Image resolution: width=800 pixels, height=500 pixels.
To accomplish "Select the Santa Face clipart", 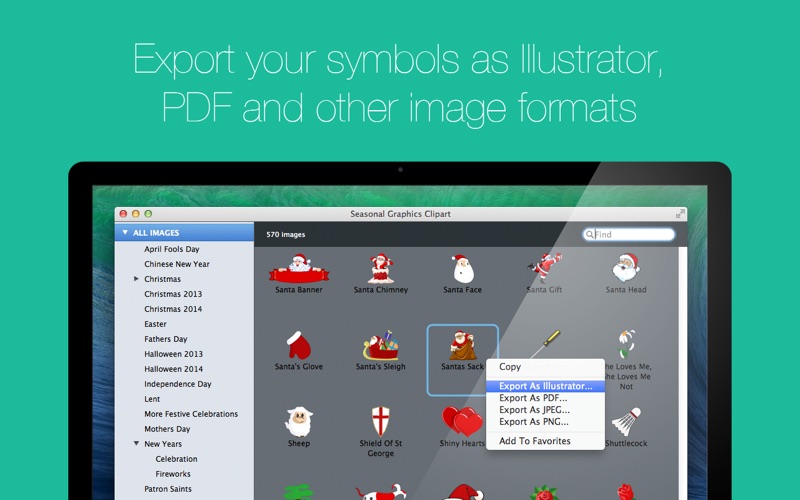I will point(463,268).
